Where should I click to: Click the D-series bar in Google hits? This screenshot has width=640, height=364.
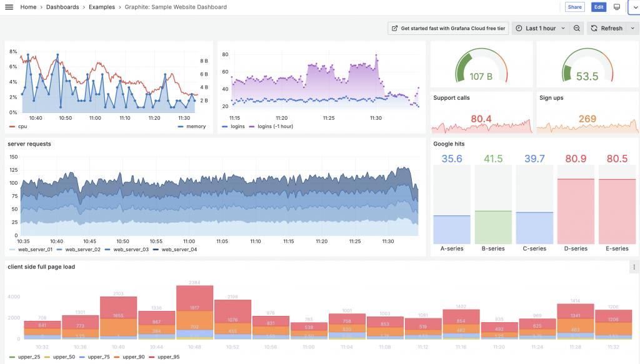[576, 211]
